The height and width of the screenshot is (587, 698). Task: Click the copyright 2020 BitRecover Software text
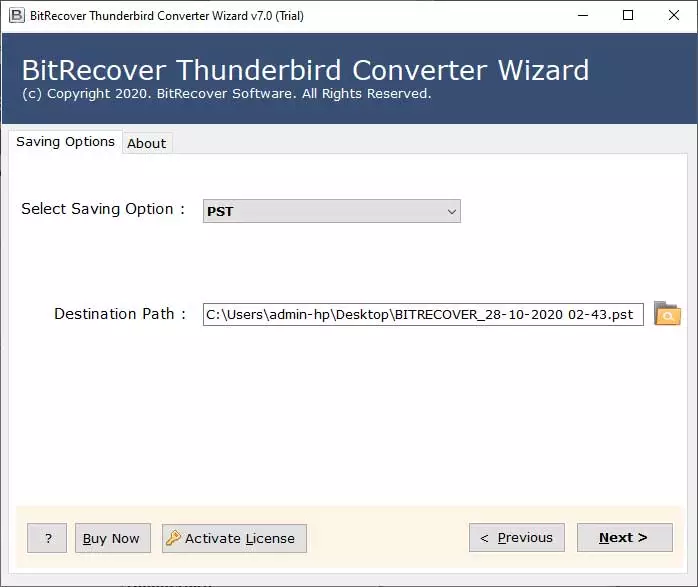point(226,94)
